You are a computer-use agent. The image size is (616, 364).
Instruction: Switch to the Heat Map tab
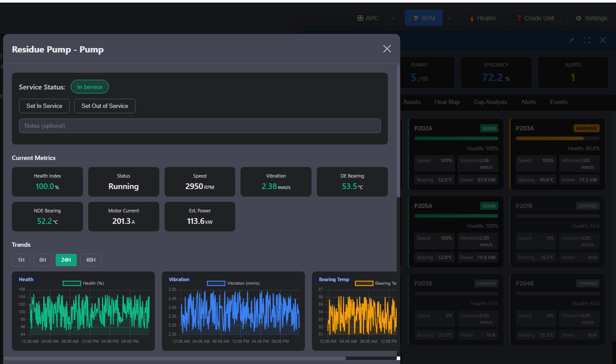447,102
